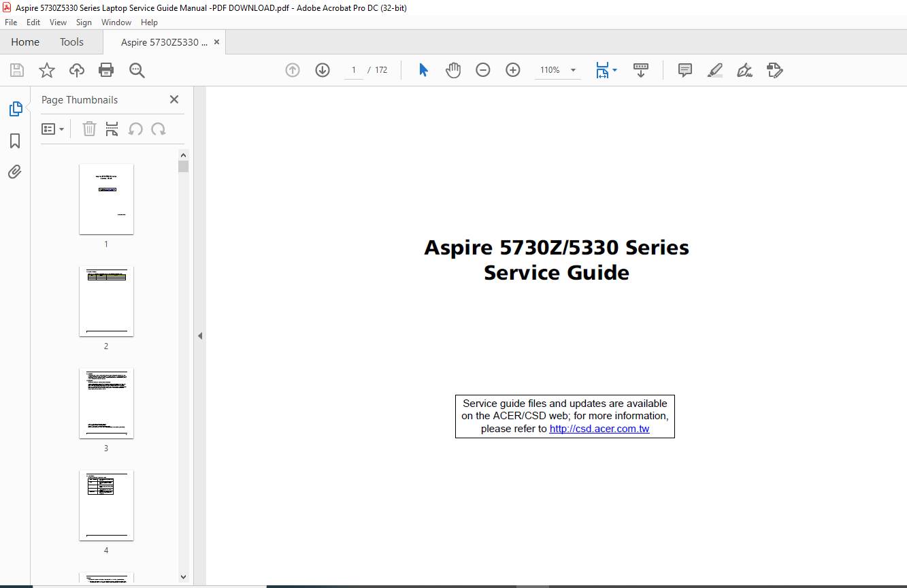907x588 pixels.
Task: Upload the file to cloud
Action: pos(77,70)
